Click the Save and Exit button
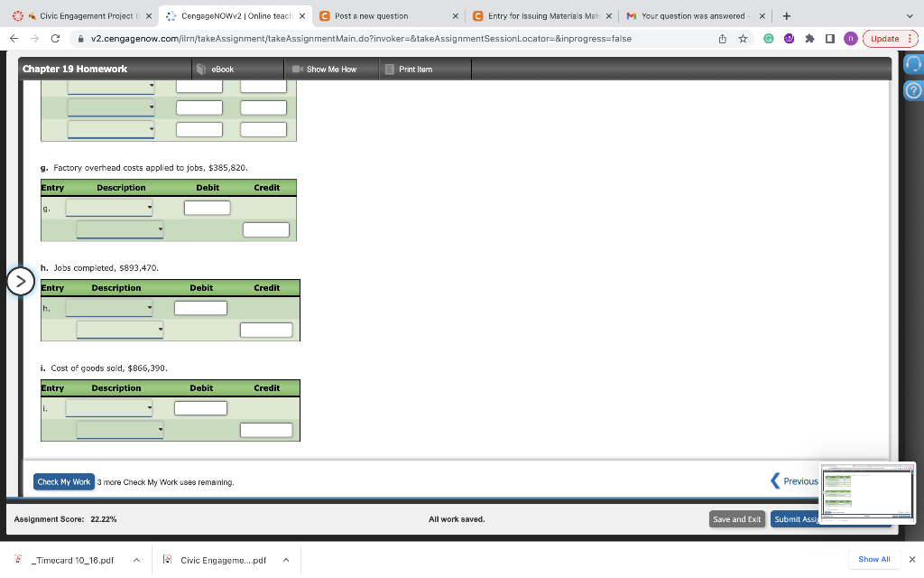924x578 pixels. pyautogui.click(x=736, y=518)
